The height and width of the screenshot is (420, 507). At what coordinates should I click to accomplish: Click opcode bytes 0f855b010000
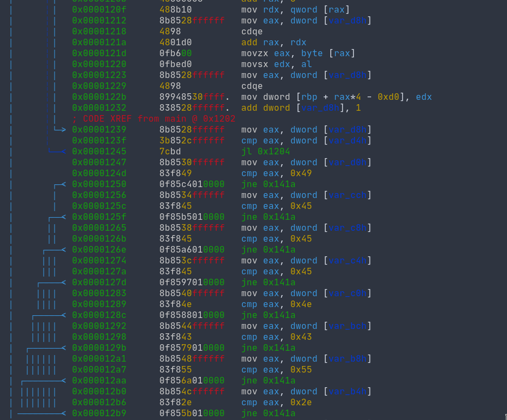(192, 413)
